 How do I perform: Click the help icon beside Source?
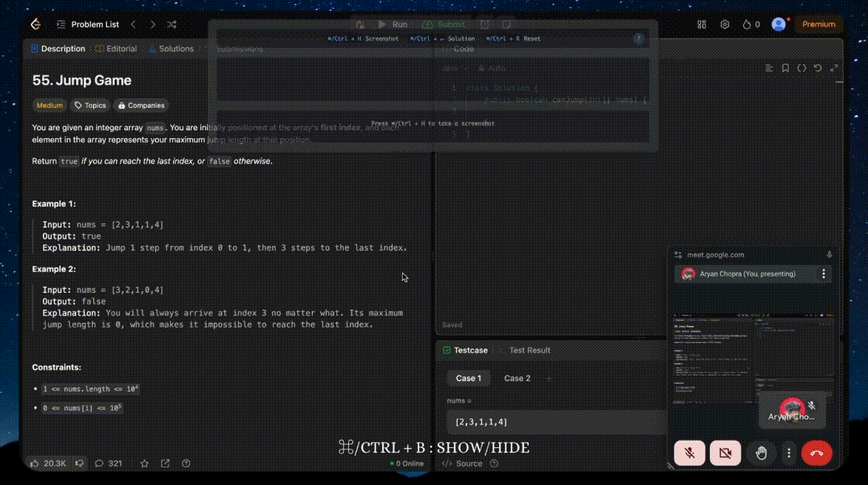(x=494, y=464)
